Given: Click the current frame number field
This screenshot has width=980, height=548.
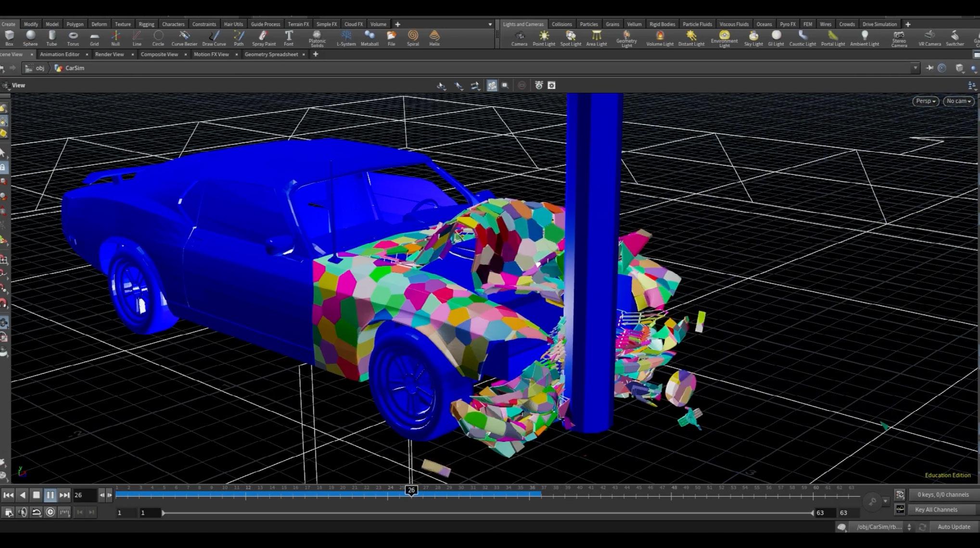Looking at the screenshot, I should click(84, 495).
